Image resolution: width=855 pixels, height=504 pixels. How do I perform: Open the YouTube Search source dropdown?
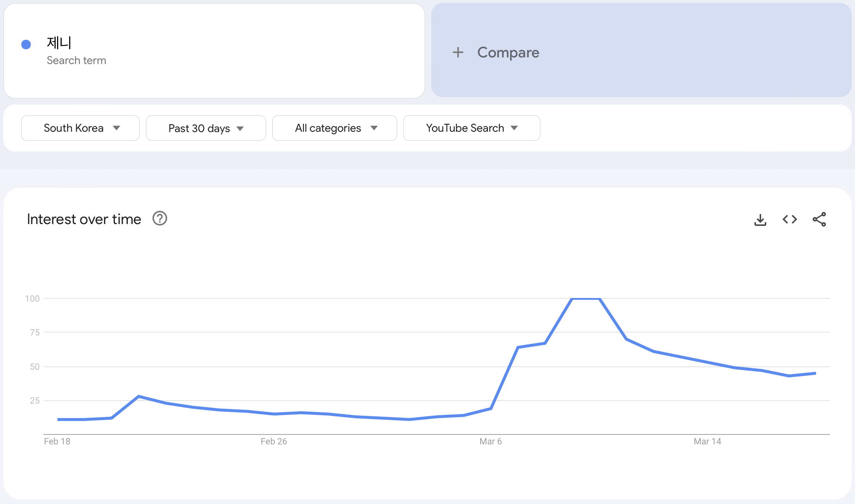472,128
